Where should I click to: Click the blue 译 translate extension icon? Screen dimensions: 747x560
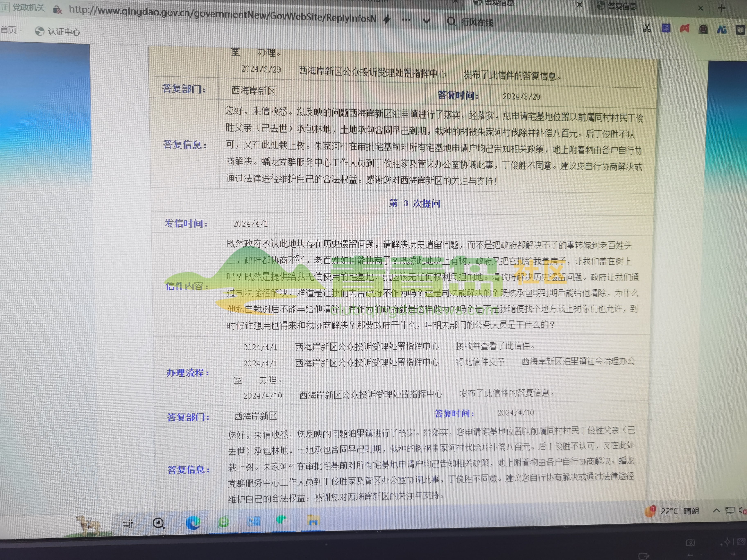click(666, 28)
